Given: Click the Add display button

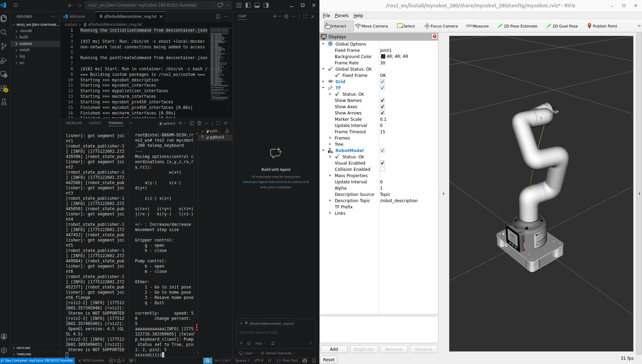Looking at the screenshot, I should tap(334, 349).
